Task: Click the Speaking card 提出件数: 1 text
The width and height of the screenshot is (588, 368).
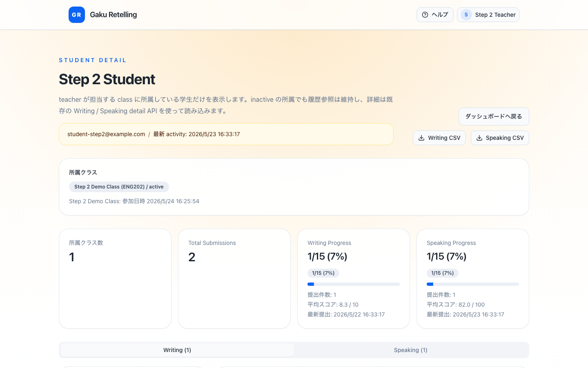Action: coord(441,295)
